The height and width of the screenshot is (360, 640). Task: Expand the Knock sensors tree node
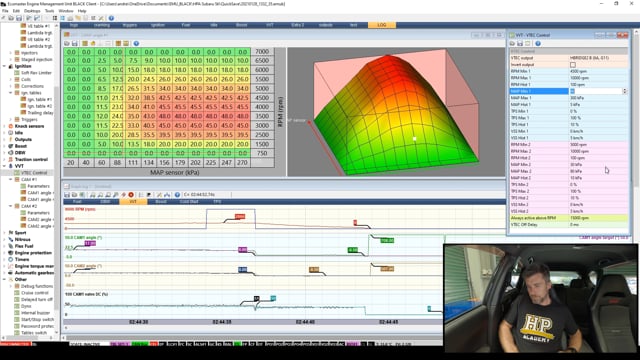(x=4, y=126)
